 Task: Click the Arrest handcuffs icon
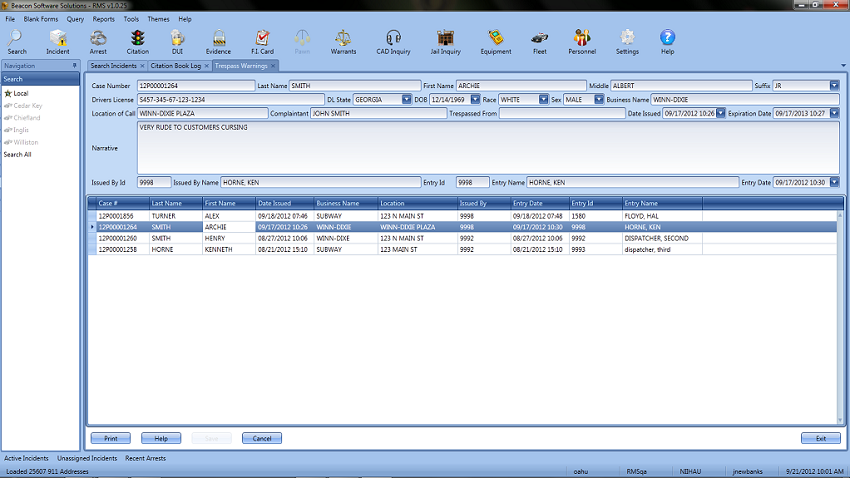98,39
